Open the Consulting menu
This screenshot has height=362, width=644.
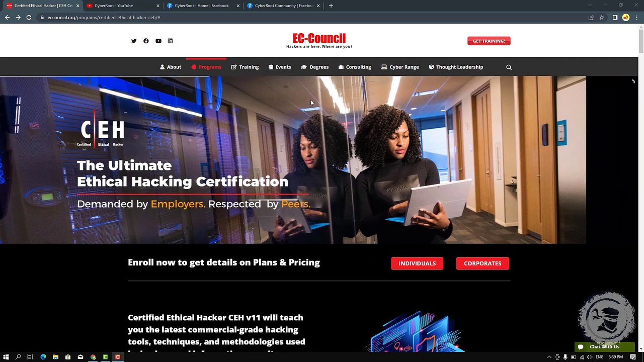[355, 67]
